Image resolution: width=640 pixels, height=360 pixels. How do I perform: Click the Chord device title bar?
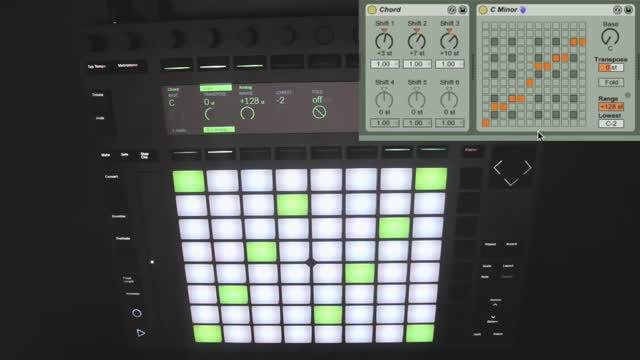pos(417,9)
